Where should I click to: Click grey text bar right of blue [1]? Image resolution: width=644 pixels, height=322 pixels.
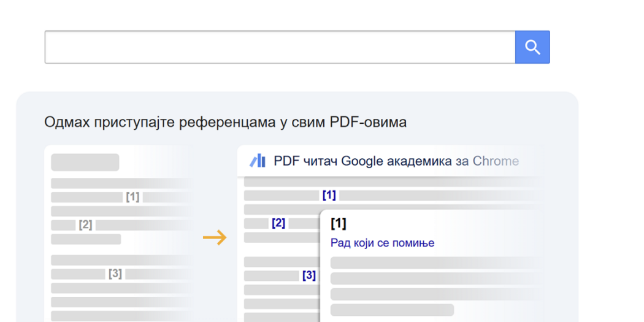tap(429, 196)
